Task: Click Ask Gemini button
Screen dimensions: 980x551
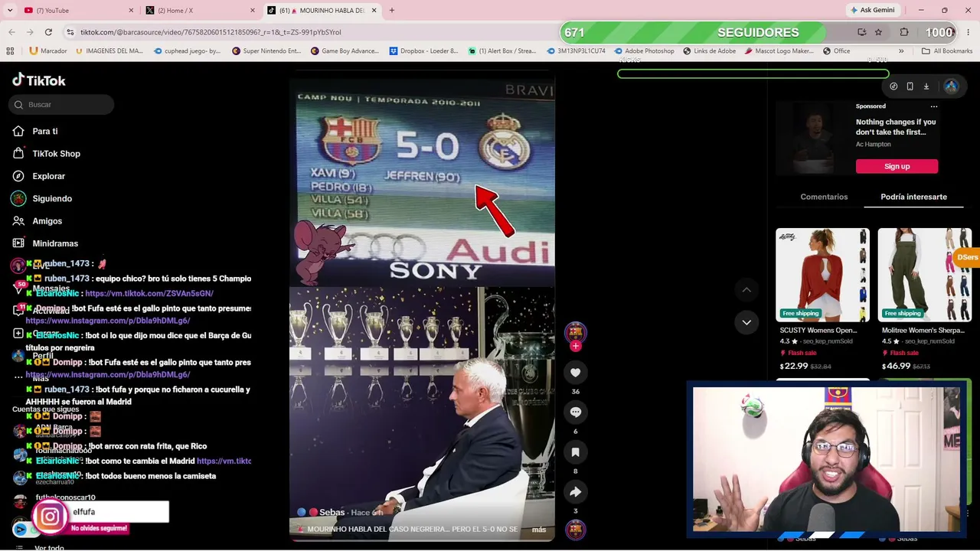Action: click(872, 11)
